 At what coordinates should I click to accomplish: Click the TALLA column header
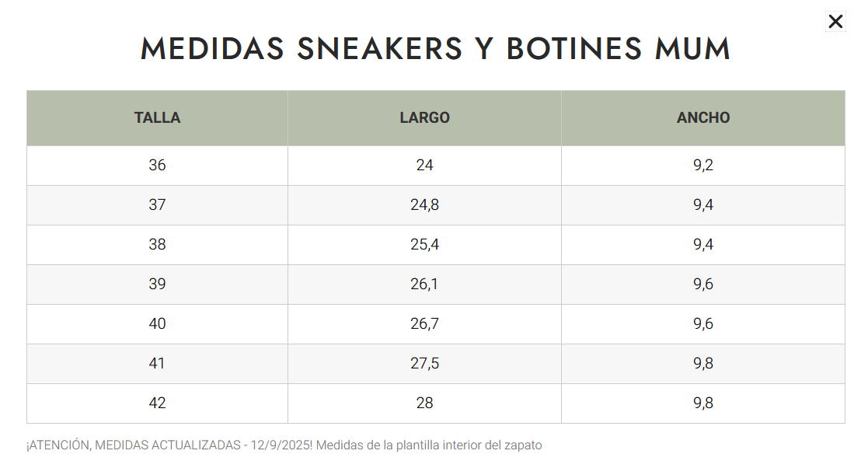[157, 118]
